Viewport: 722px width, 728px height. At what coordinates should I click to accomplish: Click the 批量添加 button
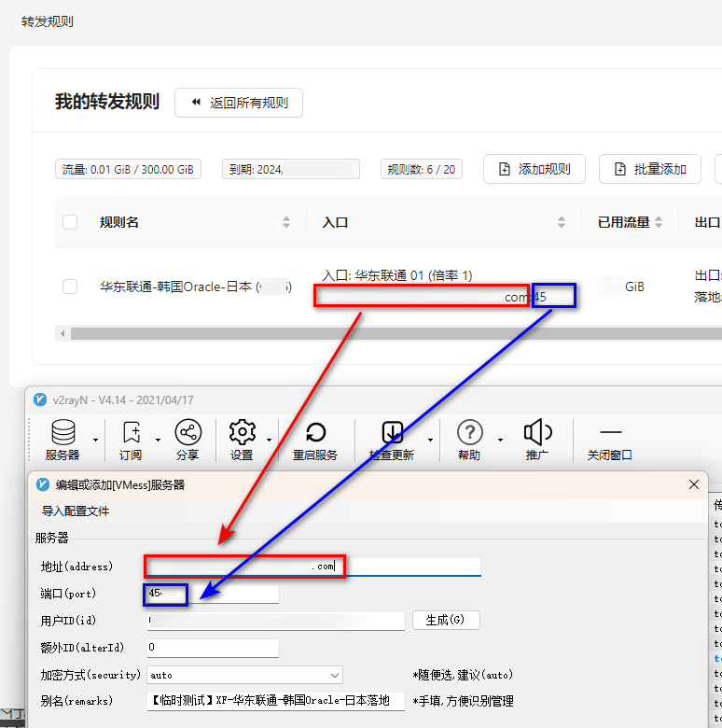tap(649, 169)
